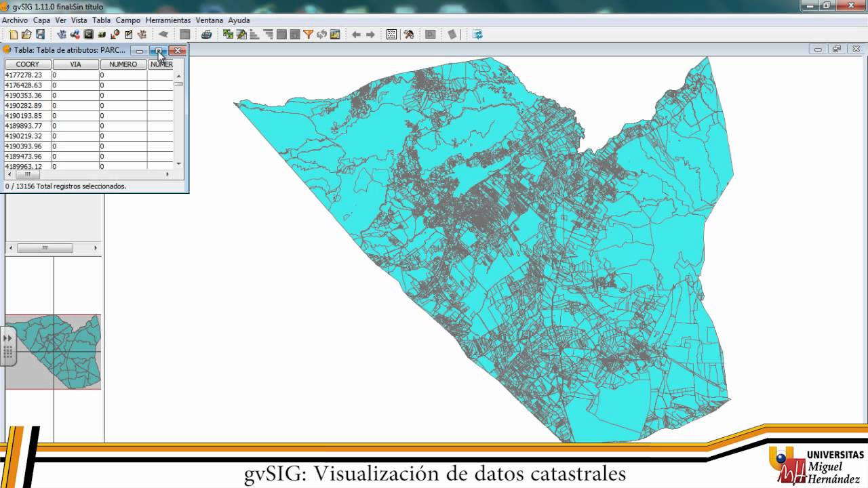Viewport: 868px width, 488px height.
Task: Click the dotted list icon after arrows
Action: click(x=391, y=35)
